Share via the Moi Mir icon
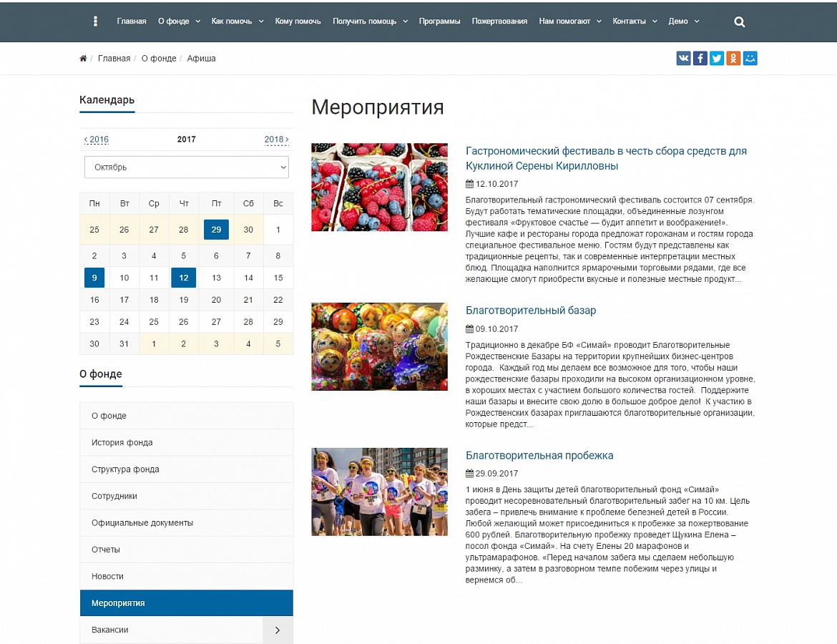This screenshot has width=837, height=644. coord(750,58)
